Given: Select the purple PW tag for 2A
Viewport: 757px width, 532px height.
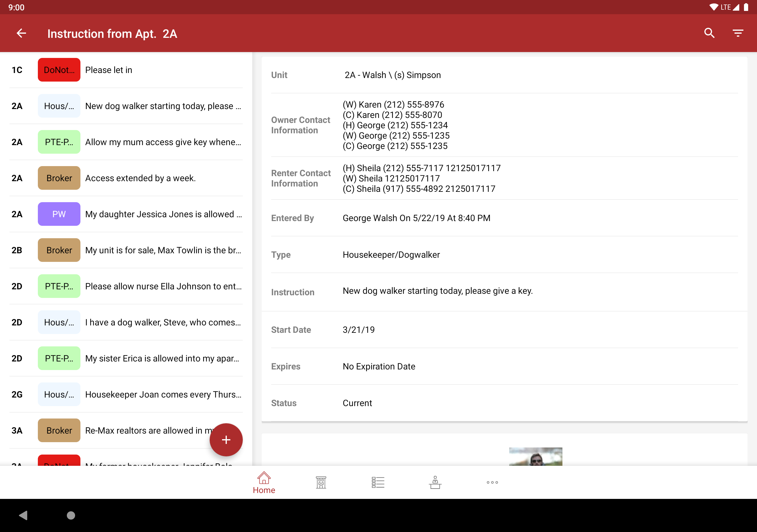Looking at the screenshot, I should point(59,214).
